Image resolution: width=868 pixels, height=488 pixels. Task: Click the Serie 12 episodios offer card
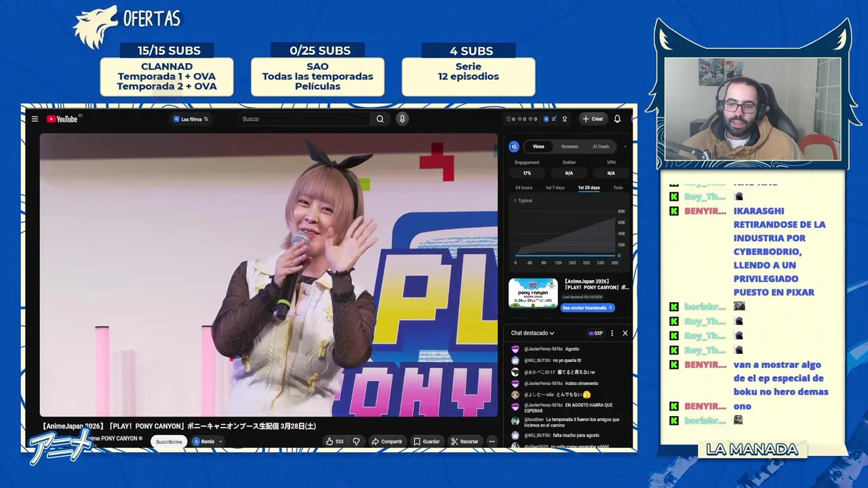click(469, 69)
